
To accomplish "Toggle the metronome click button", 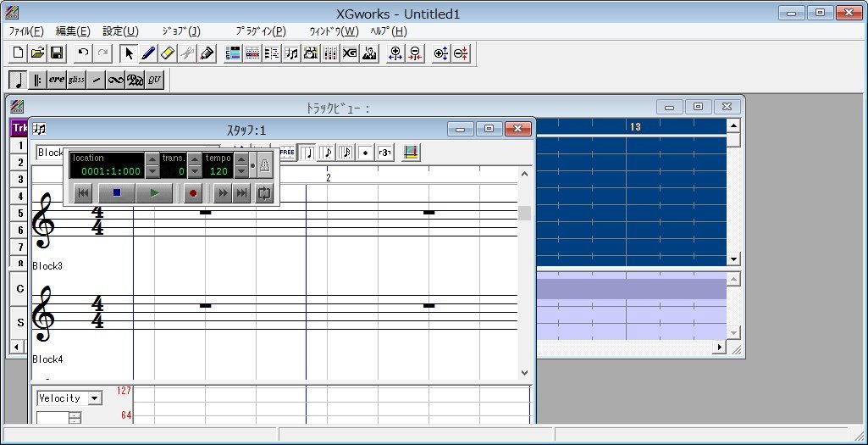I will pyautogui.click(x=264, y=165).
